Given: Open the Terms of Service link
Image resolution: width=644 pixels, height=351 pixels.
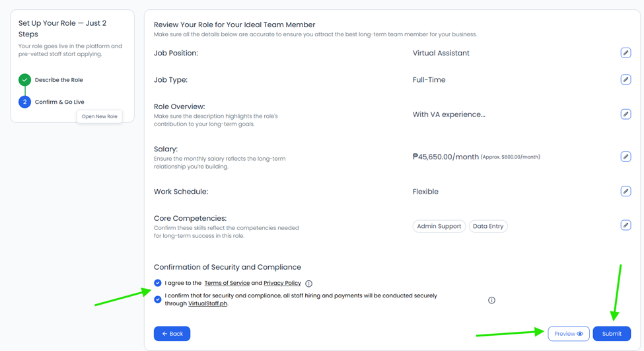Looking at the screenshot, I should 227,283.
